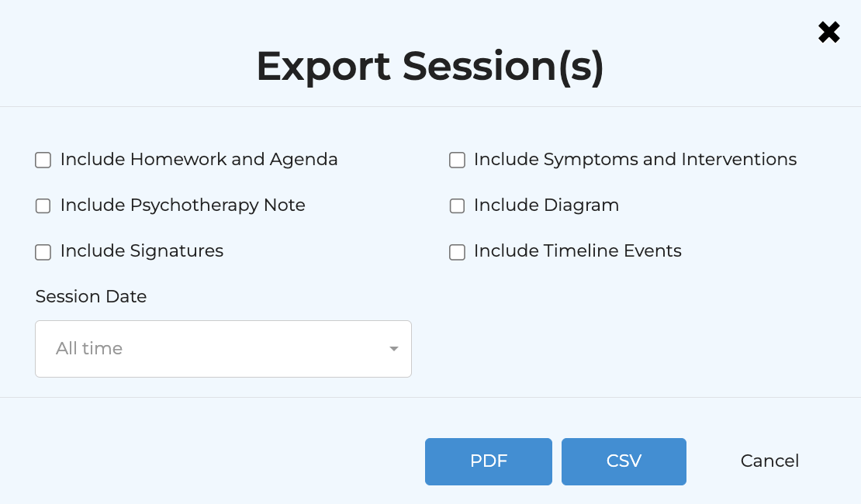Check the Include Signatures box

click(43, 251)
